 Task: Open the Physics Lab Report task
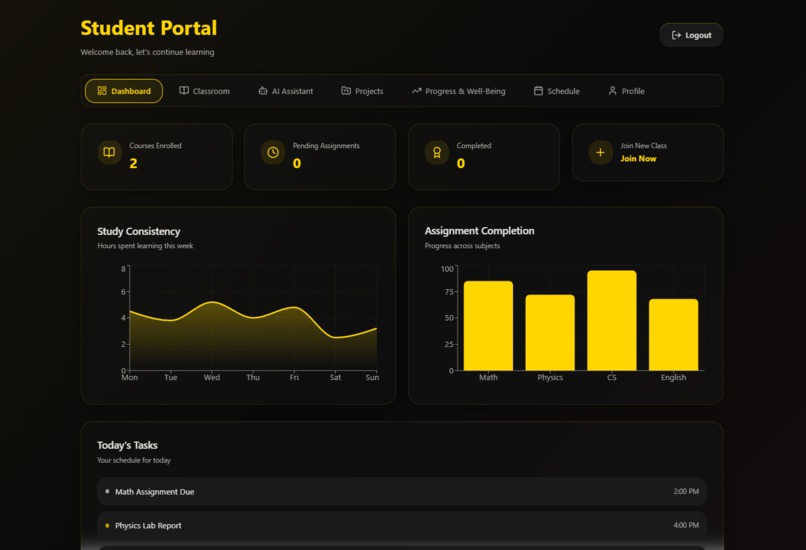(402, 525)
